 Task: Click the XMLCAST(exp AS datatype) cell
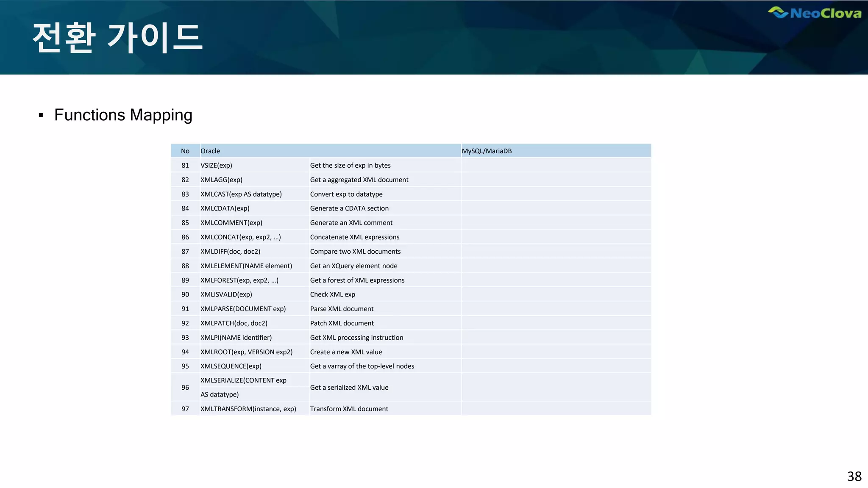241,194
